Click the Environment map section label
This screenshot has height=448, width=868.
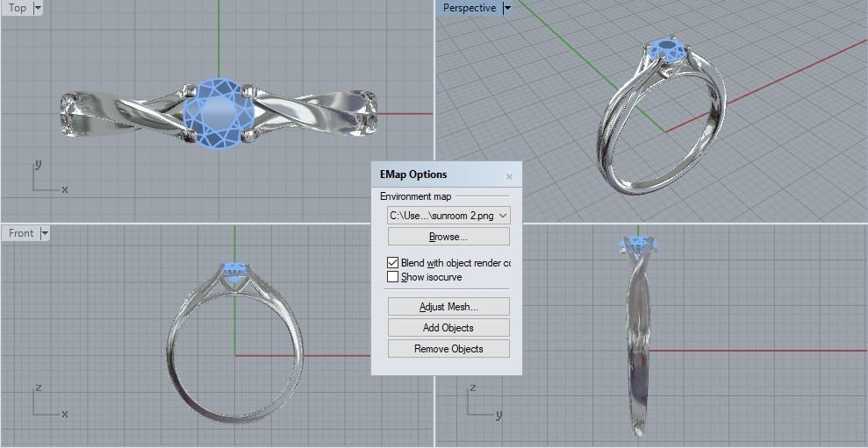point(415,196)
